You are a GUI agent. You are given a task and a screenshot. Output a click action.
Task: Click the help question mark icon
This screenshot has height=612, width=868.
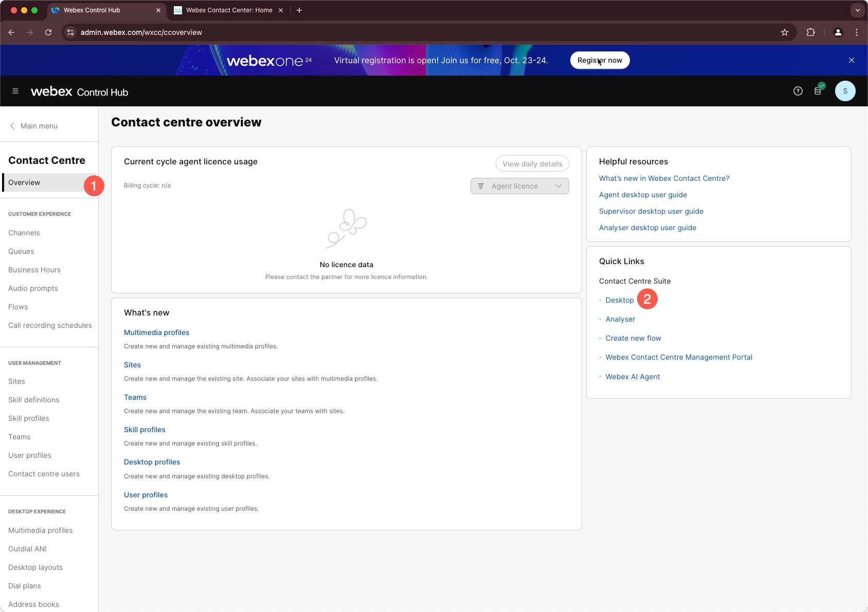click(798, 91)
